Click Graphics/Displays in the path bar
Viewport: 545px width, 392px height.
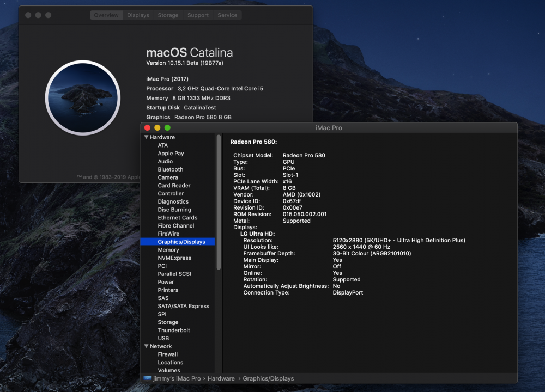coord(268,378)
